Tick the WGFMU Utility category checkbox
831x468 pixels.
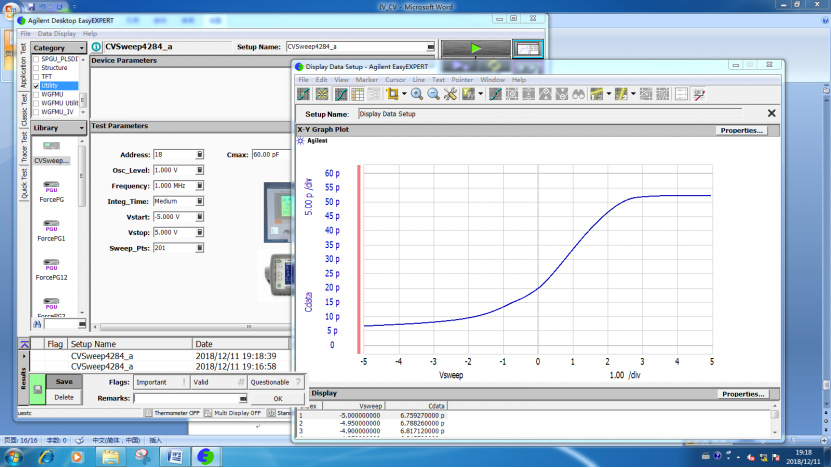point(36,103)
